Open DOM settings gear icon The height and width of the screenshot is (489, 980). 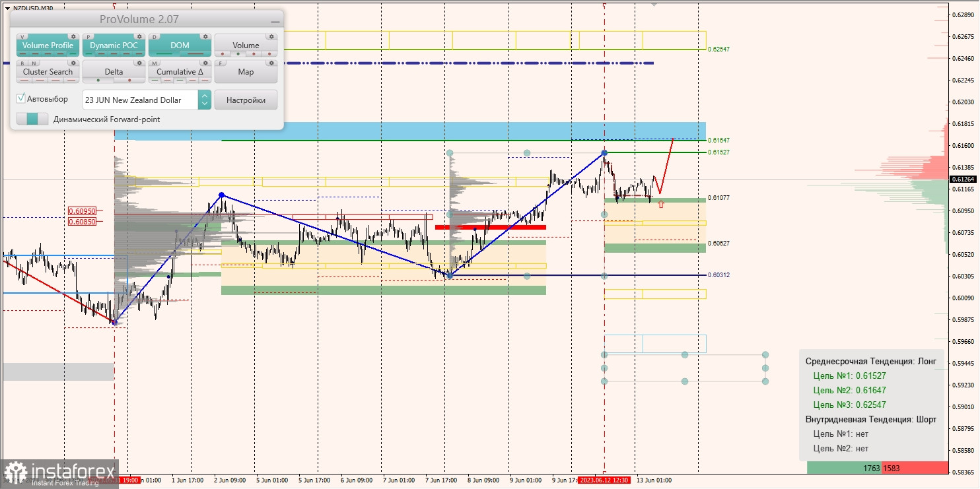coord(205,37)
